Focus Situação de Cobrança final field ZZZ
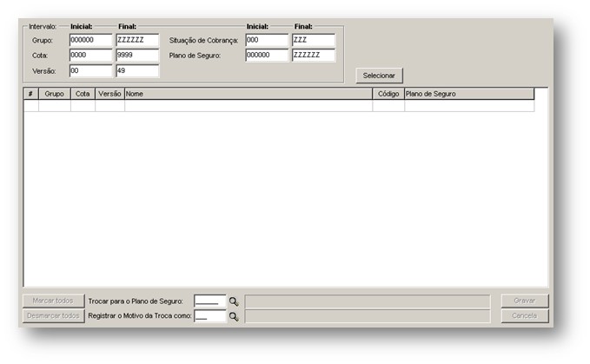The width and height of the screenshot is (590, 364). (x=314, y=40)
